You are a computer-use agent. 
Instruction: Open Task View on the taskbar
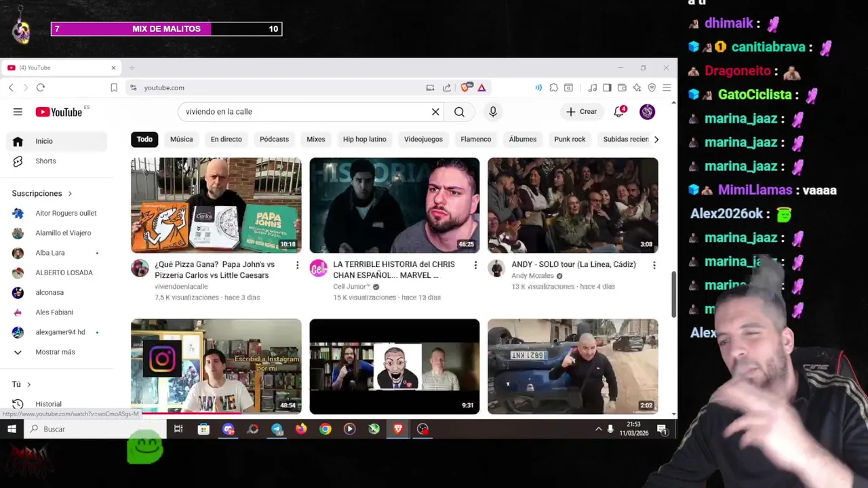click(x=178, y=428)
